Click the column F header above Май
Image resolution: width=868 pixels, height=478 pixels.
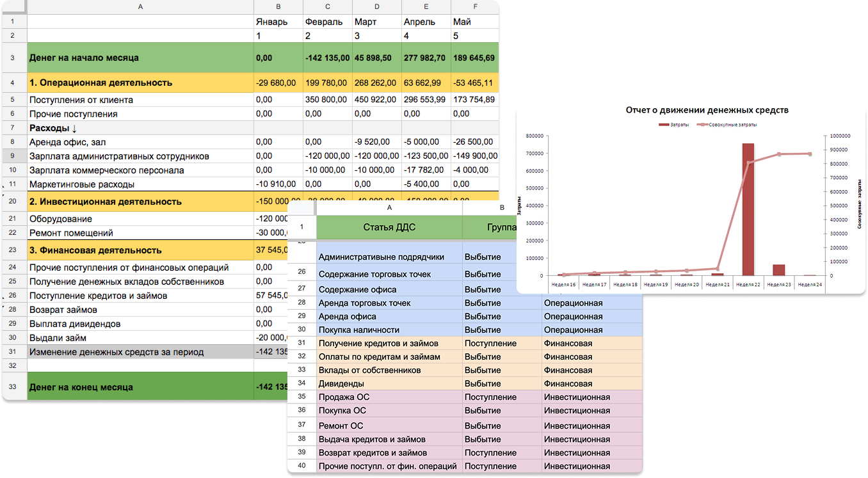tap(474, 7)
